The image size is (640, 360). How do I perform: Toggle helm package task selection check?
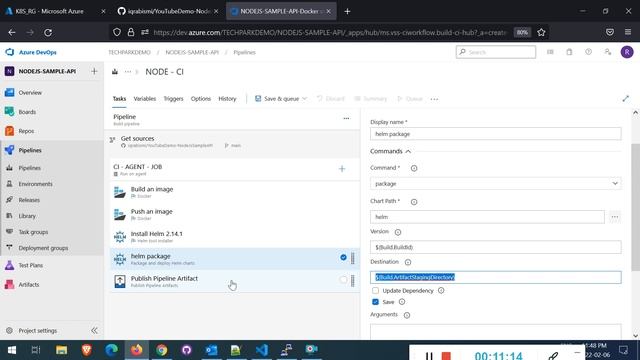[343, 257]
